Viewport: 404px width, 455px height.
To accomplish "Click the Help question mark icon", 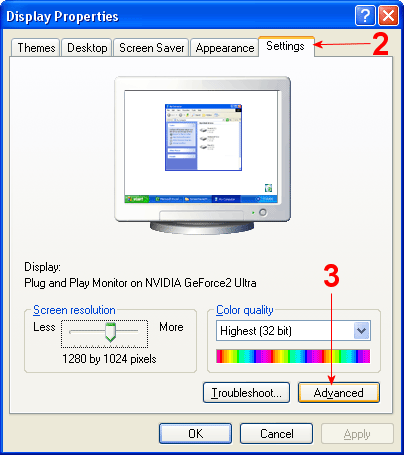I will tap(365, 15).
